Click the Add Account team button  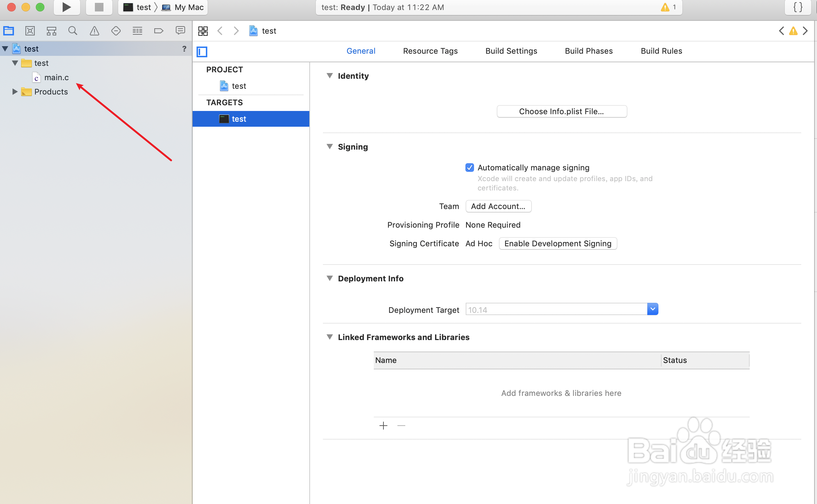pyautogui.click(x=498, y=206)
